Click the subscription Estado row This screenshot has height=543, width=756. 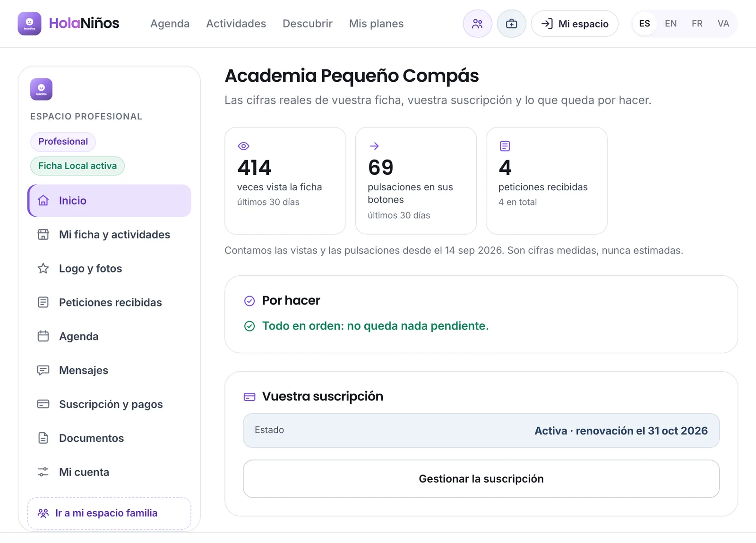point(481,431)
